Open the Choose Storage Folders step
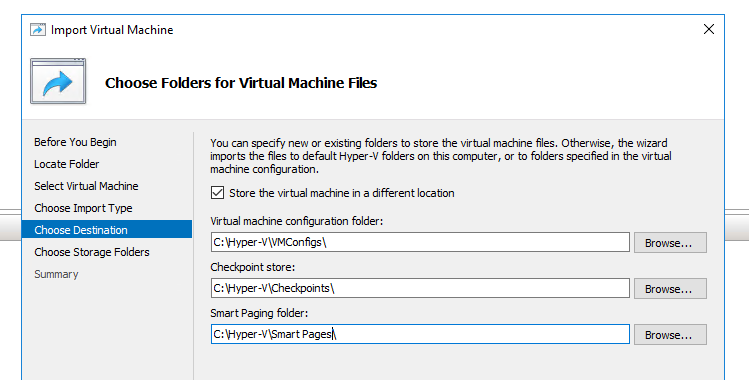Viewport: 749px width, 380px height. [x=92, y=252]
